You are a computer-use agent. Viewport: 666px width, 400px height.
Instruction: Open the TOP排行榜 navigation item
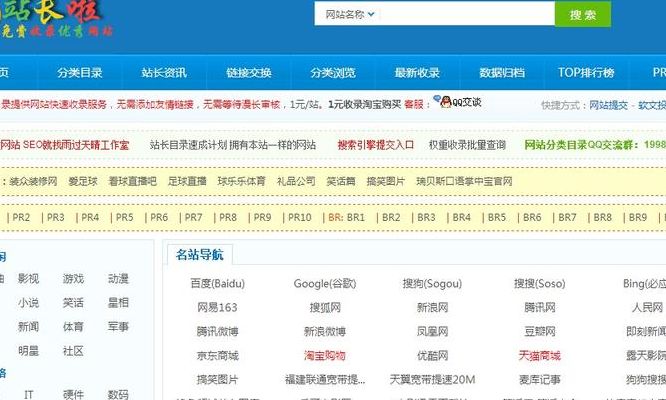coord(586,73)
